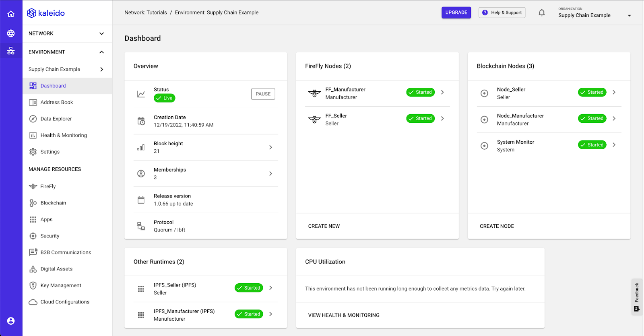Viewport: 644px width, 336px height.
Task: Click the FF_Manufacturer FireFly node icon
Action: (314, 93)
